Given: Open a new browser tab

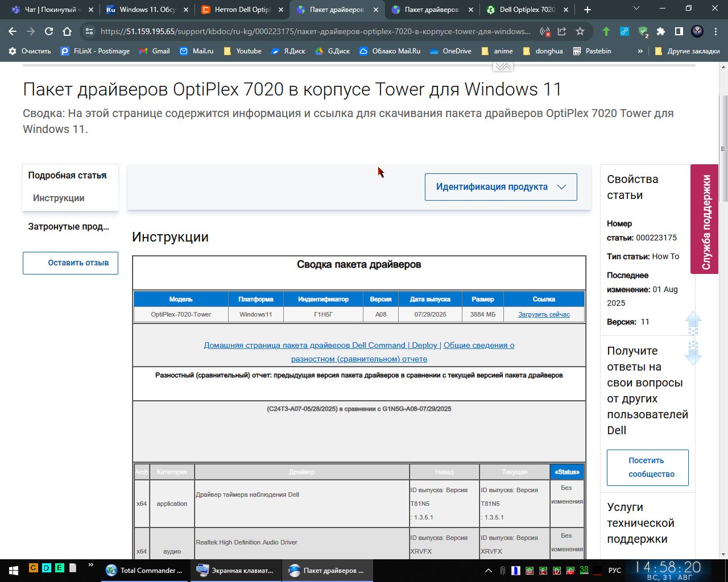Looking at the screenshot, I should click(588, 10).
